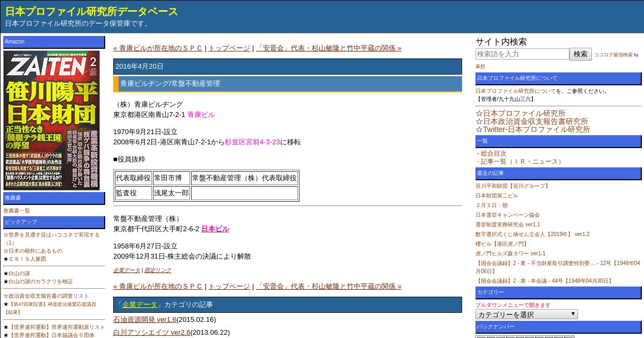Screen dimensions: 644x338
Task: Go to next article 「安晋会」 link below the post
Action: 328,286
